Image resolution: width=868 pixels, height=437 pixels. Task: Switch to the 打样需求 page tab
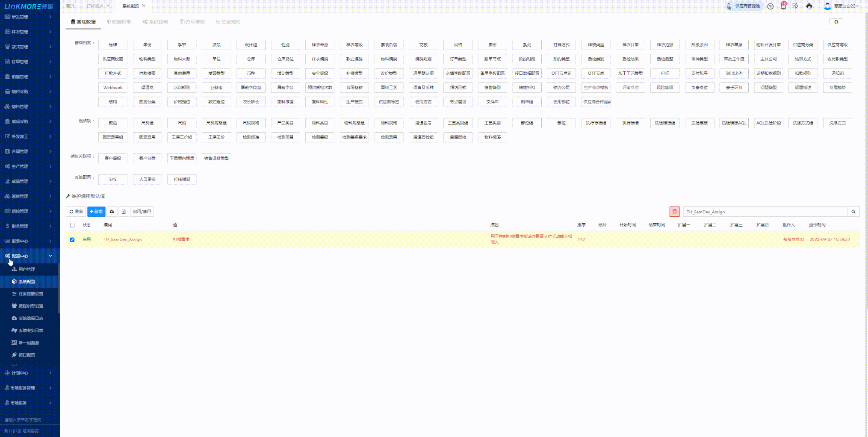point(94,6)
